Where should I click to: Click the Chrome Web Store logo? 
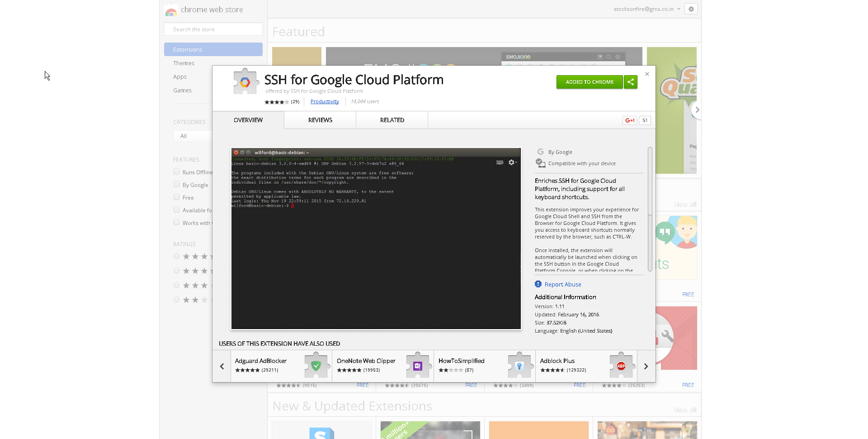pyautogui.click(x=171, y=10)
